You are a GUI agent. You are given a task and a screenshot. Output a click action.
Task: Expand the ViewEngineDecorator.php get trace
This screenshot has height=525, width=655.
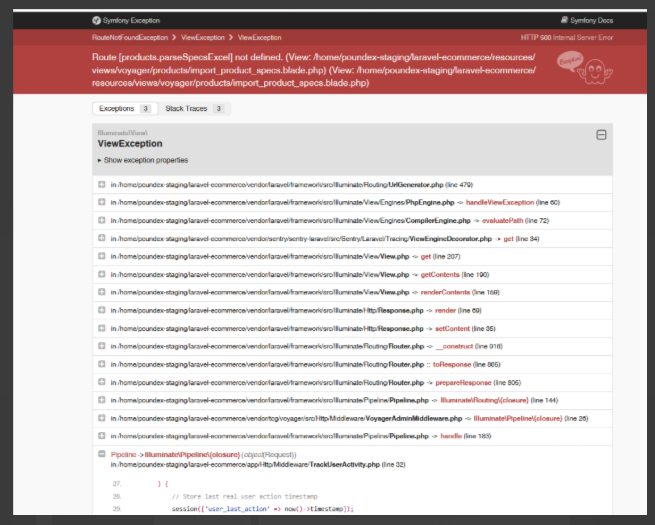(102, 238)
